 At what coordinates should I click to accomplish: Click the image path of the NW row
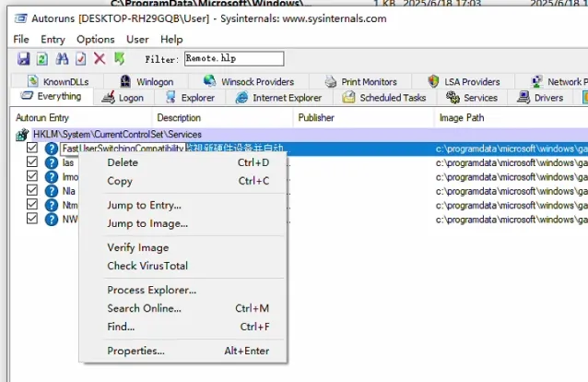[512, 220]
